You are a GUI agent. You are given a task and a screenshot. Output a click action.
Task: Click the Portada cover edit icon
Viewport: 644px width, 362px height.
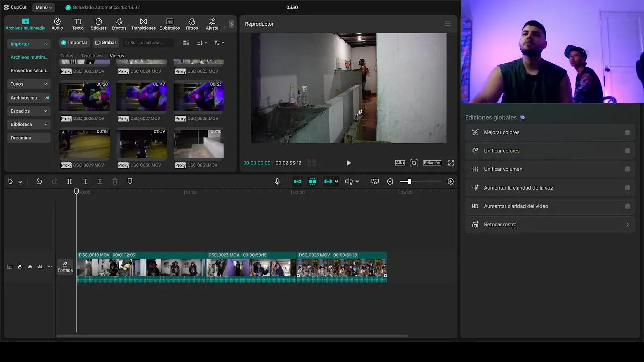coord(65,267)
